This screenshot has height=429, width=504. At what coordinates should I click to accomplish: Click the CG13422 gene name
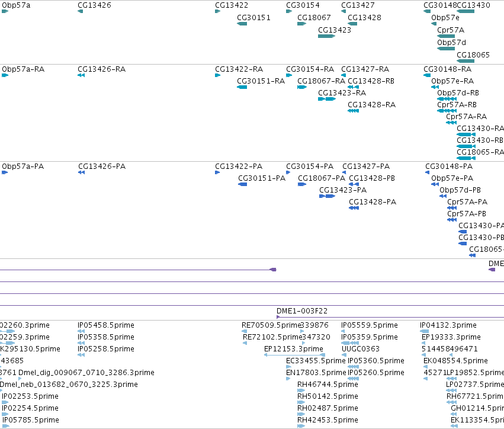[x=232, y=5]
